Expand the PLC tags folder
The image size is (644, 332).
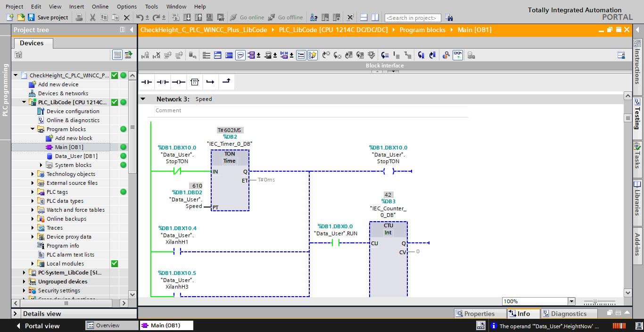click(x=33, y=192)
